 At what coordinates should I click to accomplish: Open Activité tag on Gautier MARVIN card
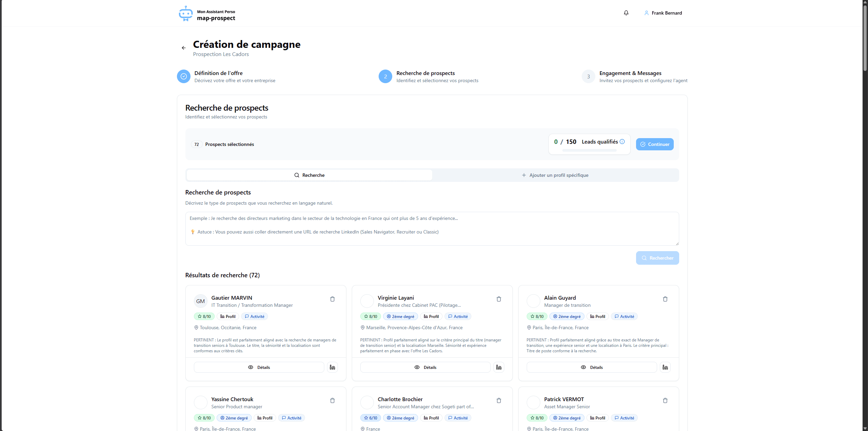pyautogui.click(x=255, y=316)
